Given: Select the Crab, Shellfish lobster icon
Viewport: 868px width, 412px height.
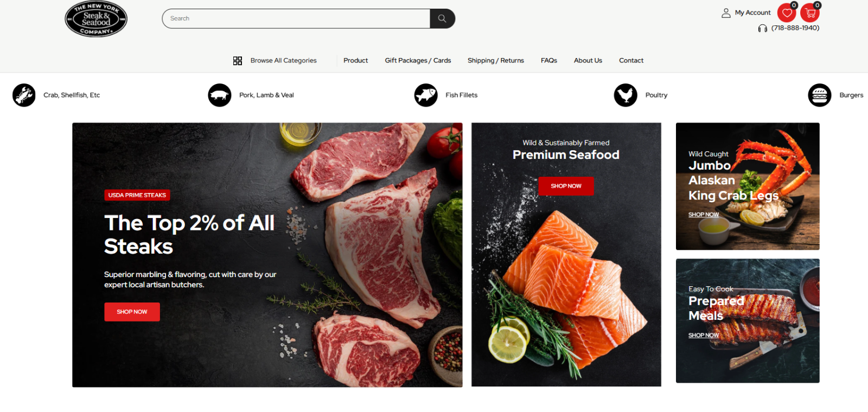Looking at the screenshot, I should [24, 95].
